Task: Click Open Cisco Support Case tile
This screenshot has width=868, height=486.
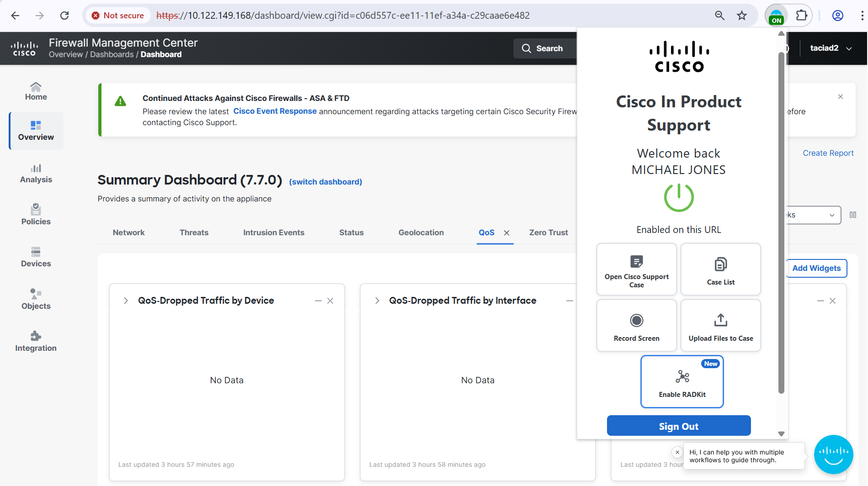Action: 636,269
